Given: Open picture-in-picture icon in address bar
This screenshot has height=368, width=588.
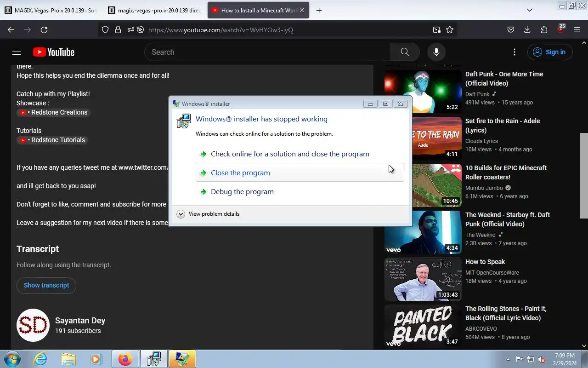Looking at the screenshot, I should (436, 30).
